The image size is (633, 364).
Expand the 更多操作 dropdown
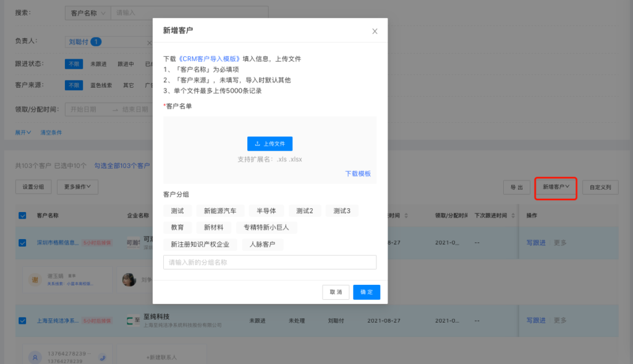(x=77, y=186)
